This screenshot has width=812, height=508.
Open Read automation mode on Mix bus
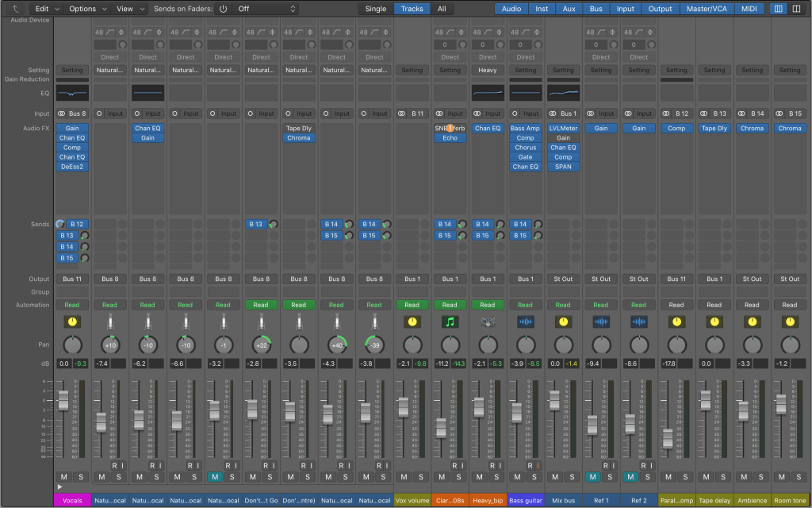(x=563, y=305)
